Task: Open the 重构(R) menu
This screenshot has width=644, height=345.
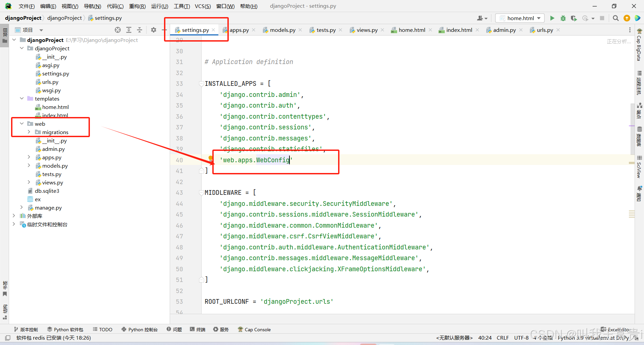Action: (138, 6)
